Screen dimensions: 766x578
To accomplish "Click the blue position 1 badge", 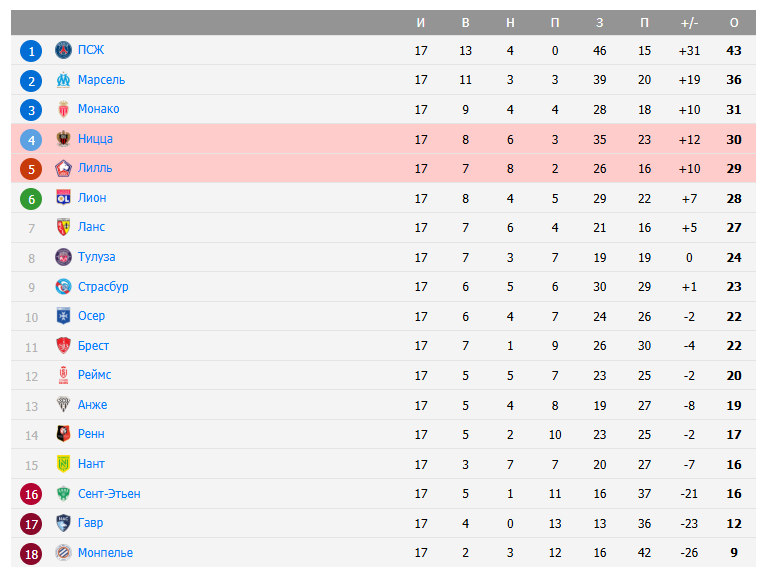I will click(x=31, y=51).
